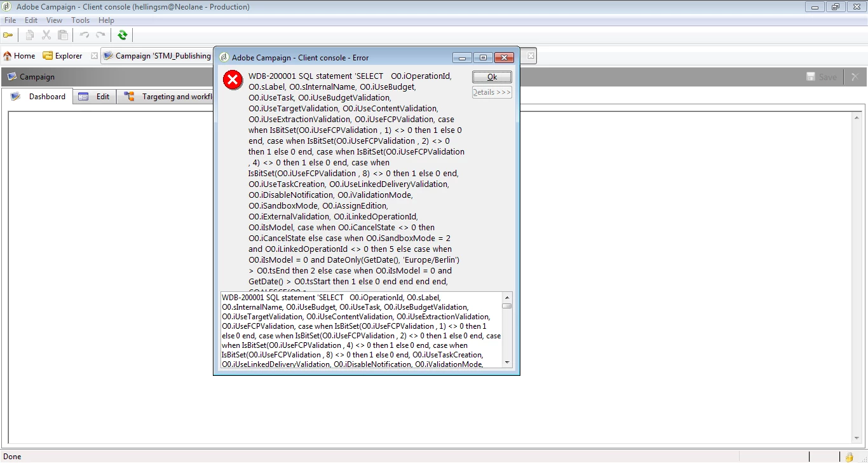Click the Campaign header icon
Viewport: 868px width, 463px height.
pos(11,76)
